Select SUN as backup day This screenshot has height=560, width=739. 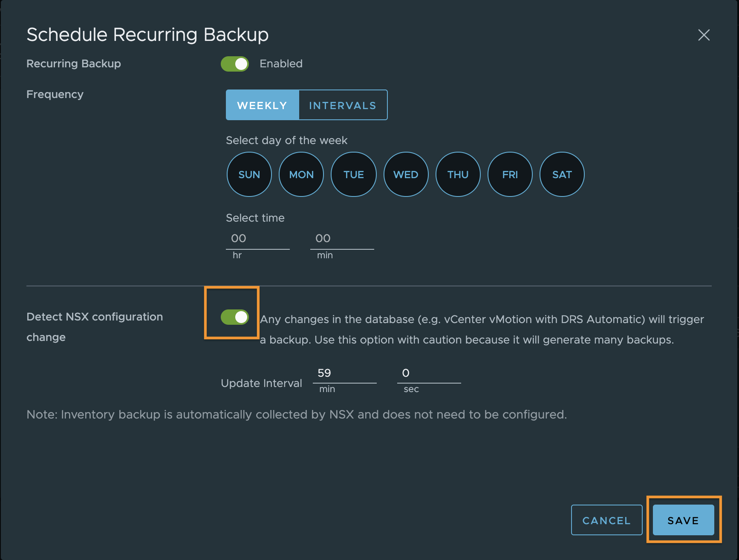click(x=249, y=174)
